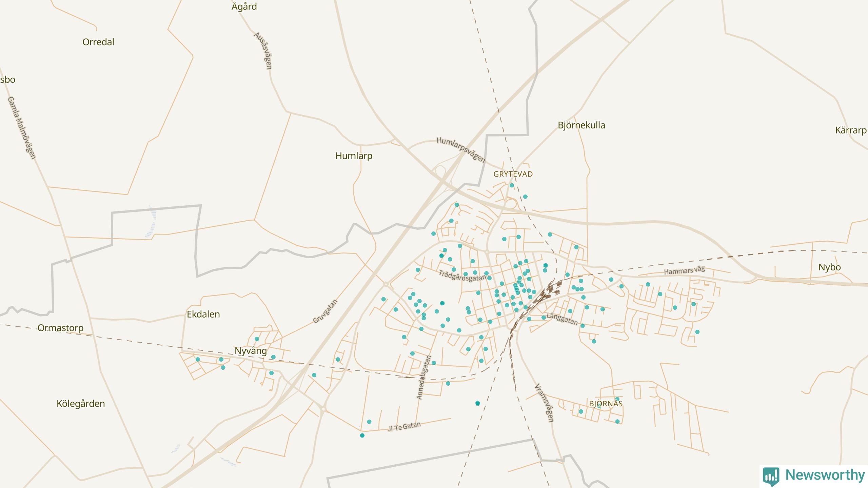Screen dimensions: 868x488
Task: Select the Björnekulla place label
Action: pyautogui.click(x=581, y=125)
